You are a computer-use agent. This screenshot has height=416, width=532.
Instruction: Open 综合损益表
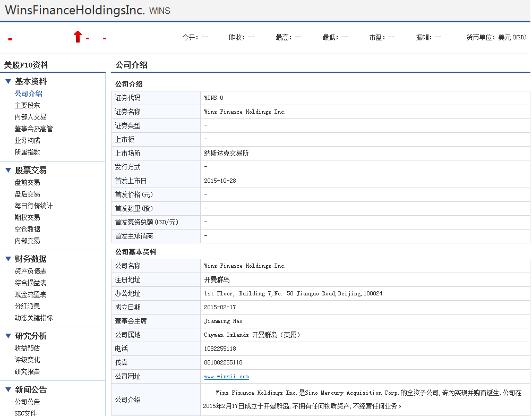pos(31,283)
